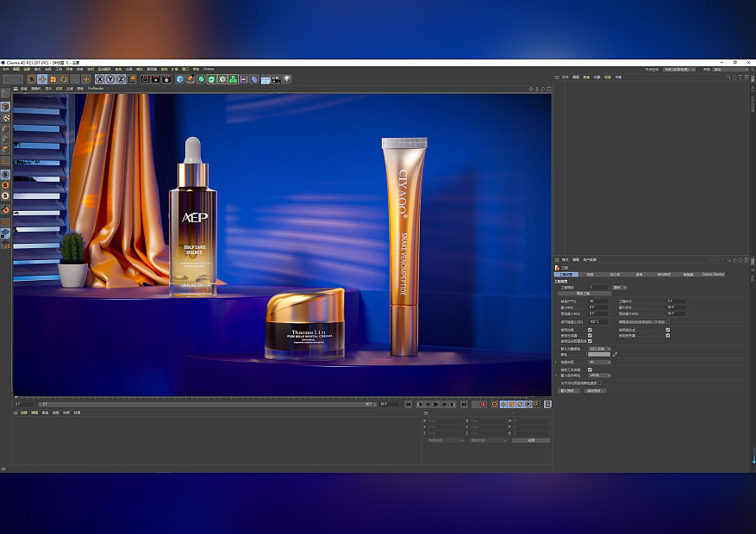The height and width of the screenshot is (534, 756).
Task: Toggle the Linear Workflow checkbox
Action: click(x=590, y=369)
